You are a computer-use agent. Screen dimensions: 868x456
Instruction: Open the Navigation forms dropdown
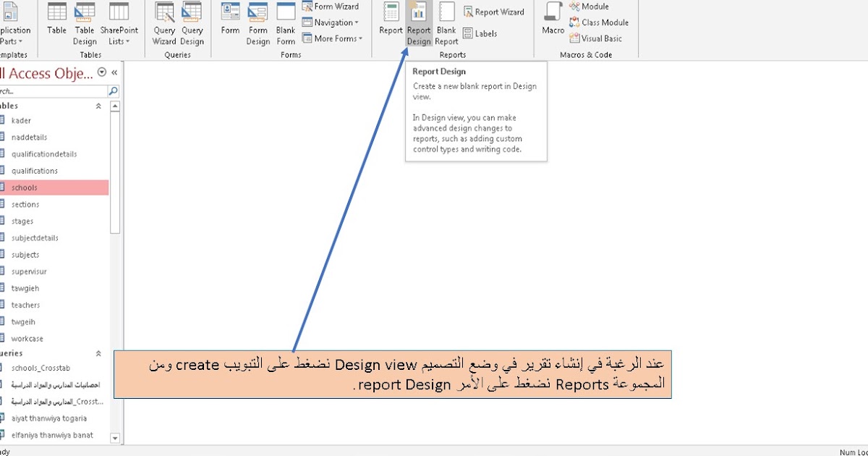point(332,22)
